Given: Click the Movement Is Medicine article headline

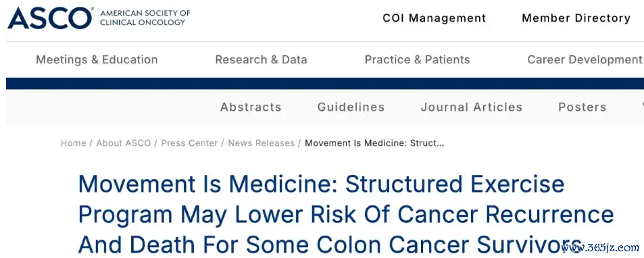Looking at the screenshot, I should tap(346, 214).
